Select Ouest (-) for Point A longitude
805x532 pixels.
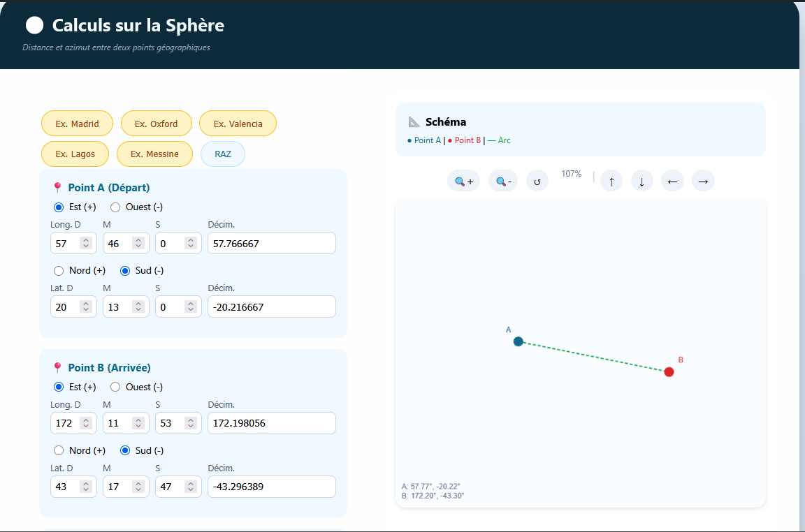point(117,207)
